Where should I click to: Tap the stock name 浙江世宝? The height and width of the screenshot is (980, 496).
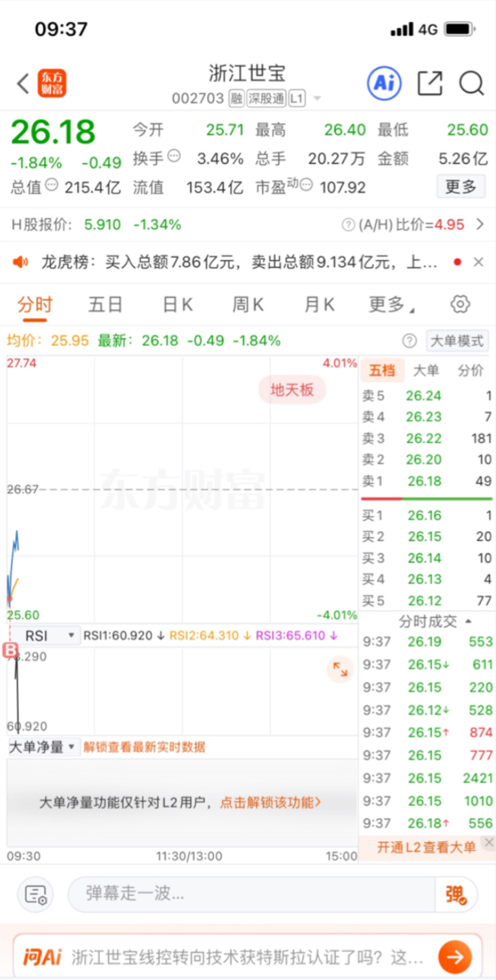(x=247, y=73)
